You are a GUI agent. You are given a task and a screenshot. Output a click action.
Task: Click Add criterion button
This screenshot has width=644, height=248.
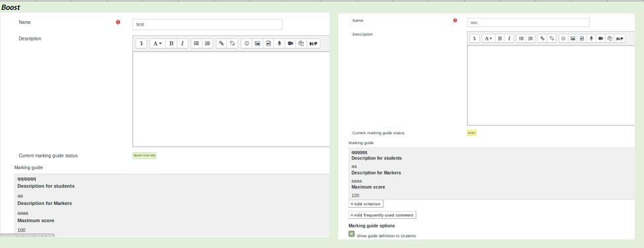(366, 204)
